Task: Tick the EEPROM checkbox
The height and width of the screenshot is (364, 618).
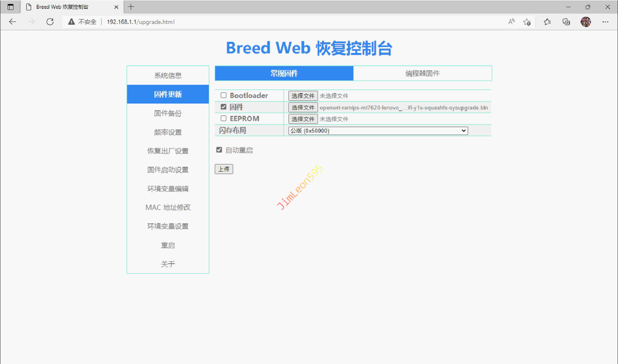Action: click(x=224, y=118)
